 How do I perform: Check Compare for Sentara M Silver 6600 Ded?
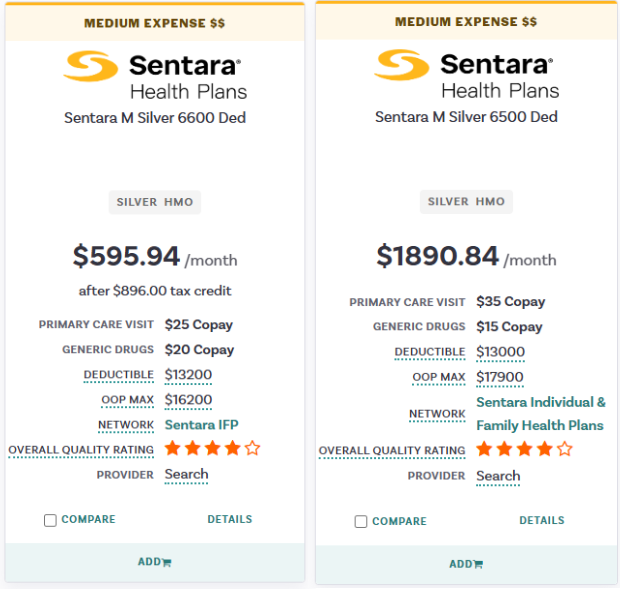[50, 520]
